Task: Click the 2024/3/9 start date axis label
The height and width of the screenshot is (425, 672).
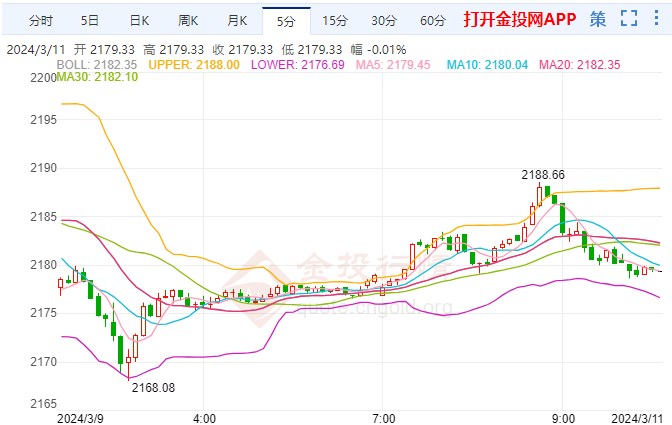Action: point(80,418)
